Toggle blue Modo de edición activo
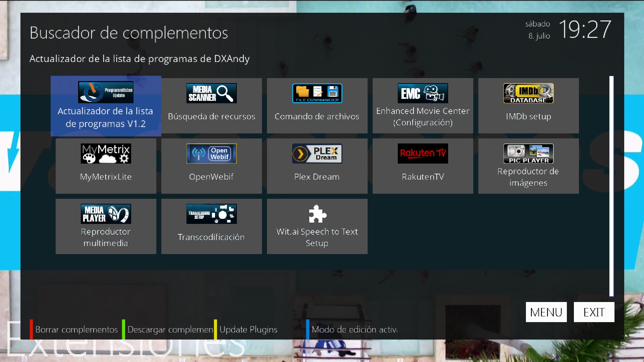Image resolution: width=644 pixels, height=362 pixels. tap(354, 329)
